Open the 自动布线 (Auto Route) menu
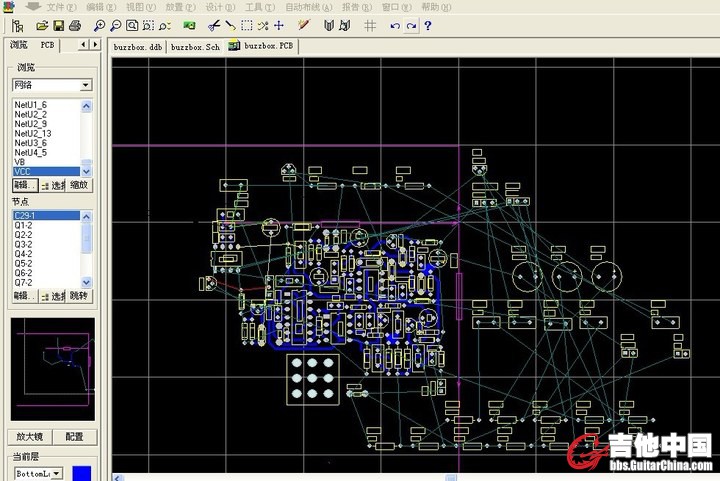 click(308, 7)
